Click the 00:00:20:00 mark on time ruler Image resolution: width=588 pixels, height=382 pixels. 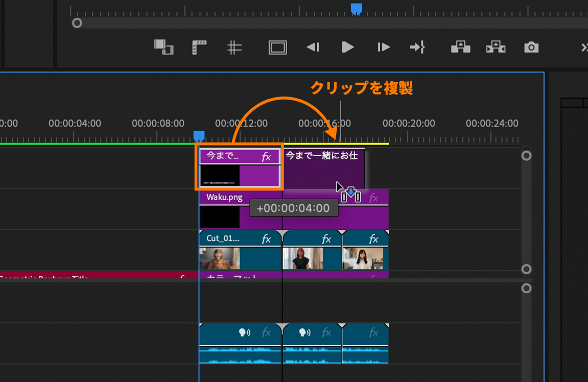coord(409,124)
